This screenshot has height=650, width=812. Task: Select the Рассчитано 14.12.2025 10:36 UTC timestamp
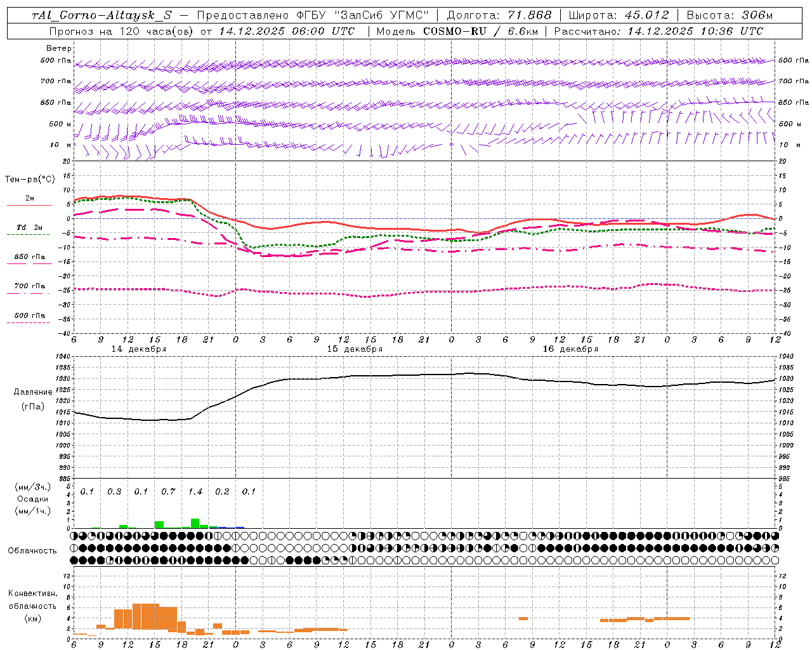658,31
